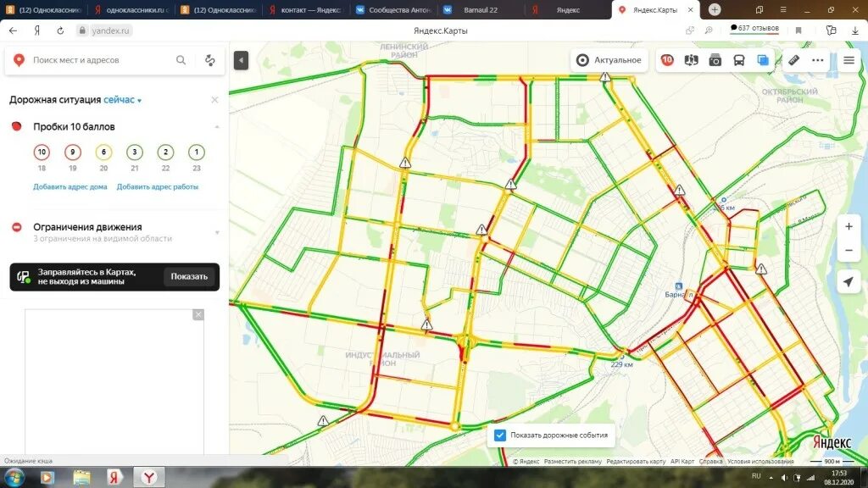Image resolution: width=868 pixels, height=488 pixels.
Task: Close the advertisement block
Action: pyautogui.click(x=198, y=315)
